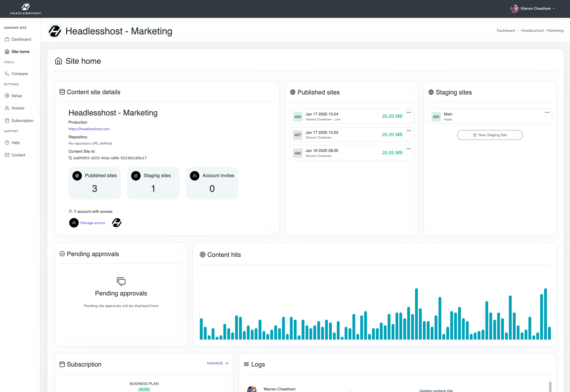Screen dimensions: 570x392
Task: Copy the Content Site Id icon
Action: click(x=70, y=158)
